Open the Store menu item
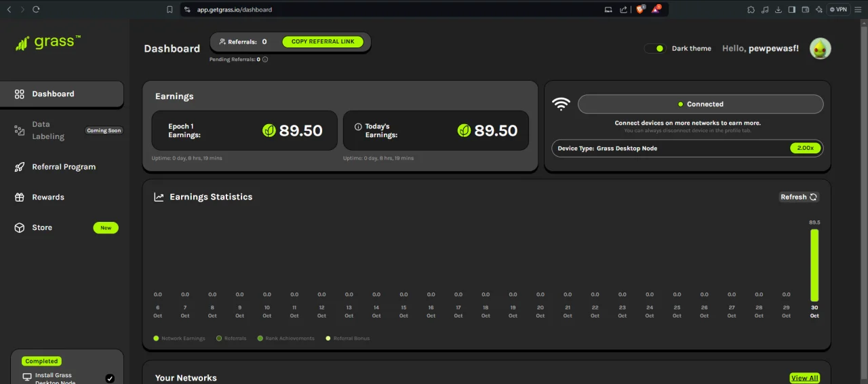Screen dimensions: 868x384 click(62, 228)
